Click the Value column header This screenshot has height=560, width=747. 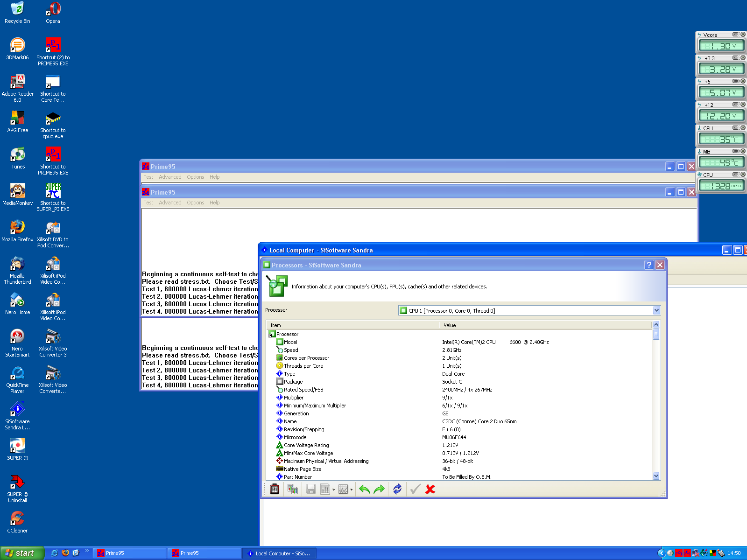pos(545,325)
